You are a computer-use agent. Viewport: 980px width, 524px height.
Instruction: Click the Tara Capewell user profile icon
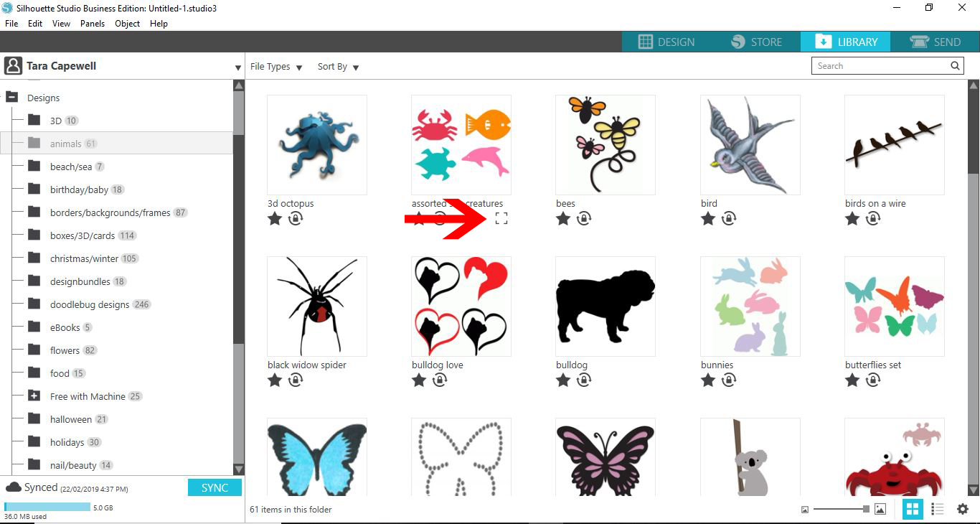pyautogui.click(x=13, y=66)
